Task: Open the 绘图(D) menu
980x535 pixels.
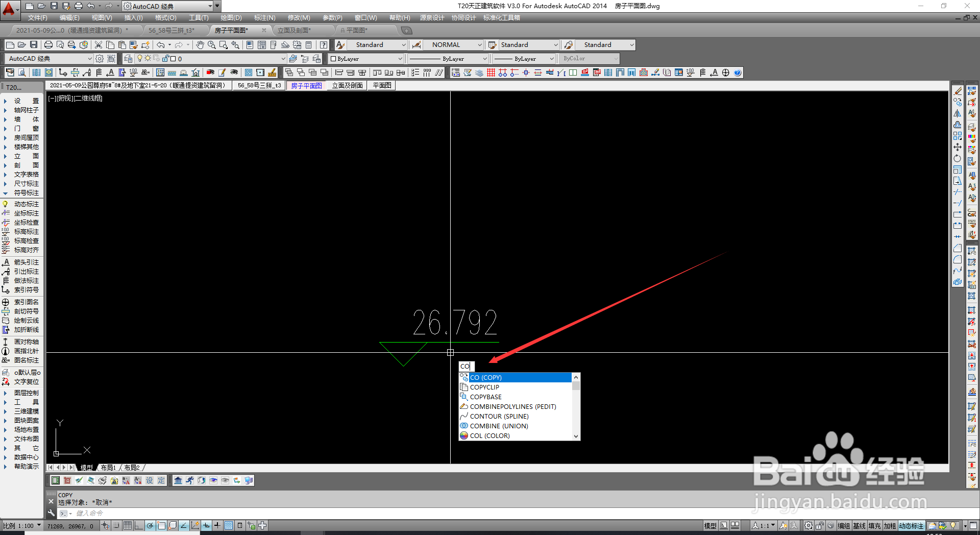Action: click(x=231, y=18)
